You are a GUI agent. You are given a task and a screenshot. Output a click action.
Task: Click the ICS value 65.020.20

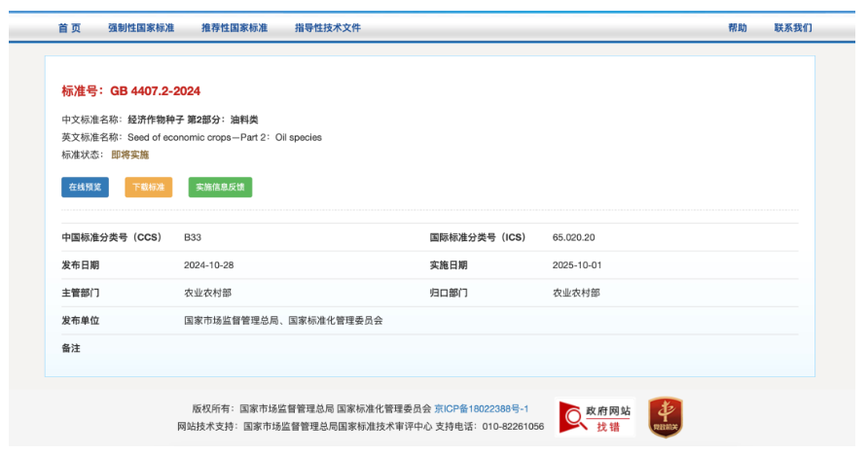click(x=573, y=237)
